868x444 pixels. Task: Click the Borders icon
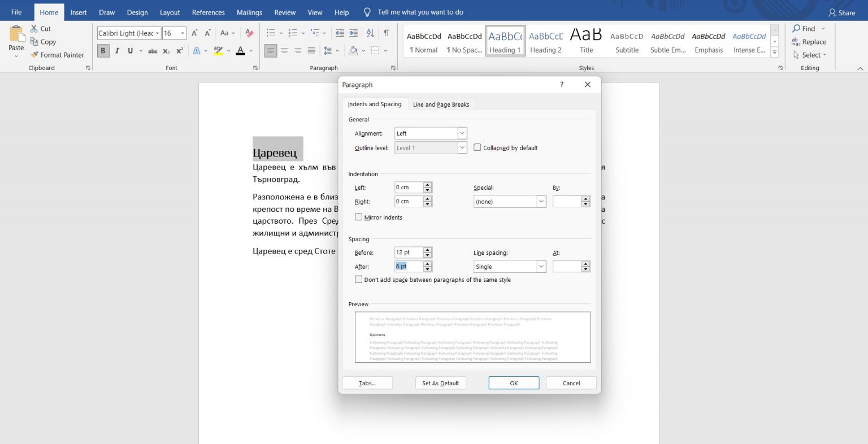pyautogui.click(x=375, y=51)
